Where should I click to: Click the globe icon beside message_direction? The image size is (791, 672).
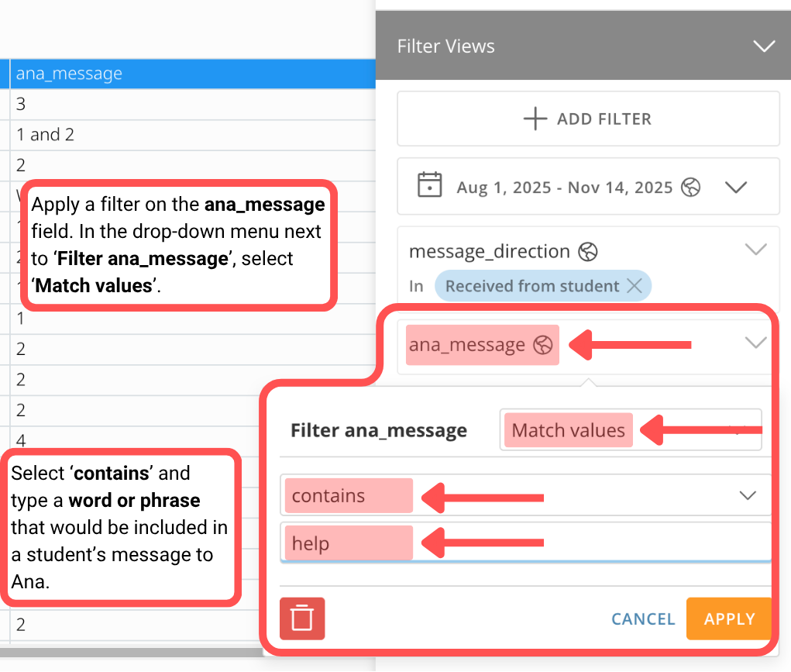click(588, 251)
